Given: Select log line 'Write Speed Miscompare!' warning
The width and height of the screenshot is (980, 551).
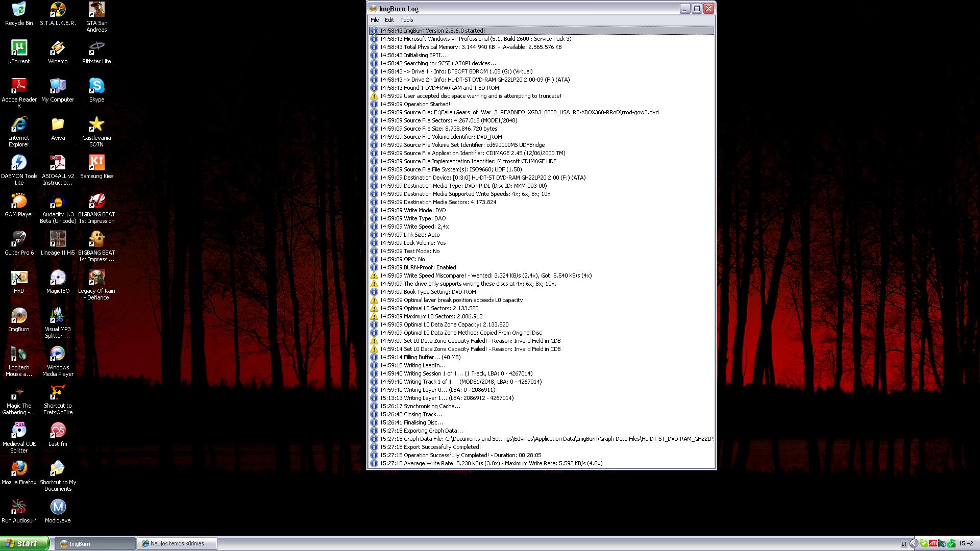Looking at the screenshot, I should point(541,275).
